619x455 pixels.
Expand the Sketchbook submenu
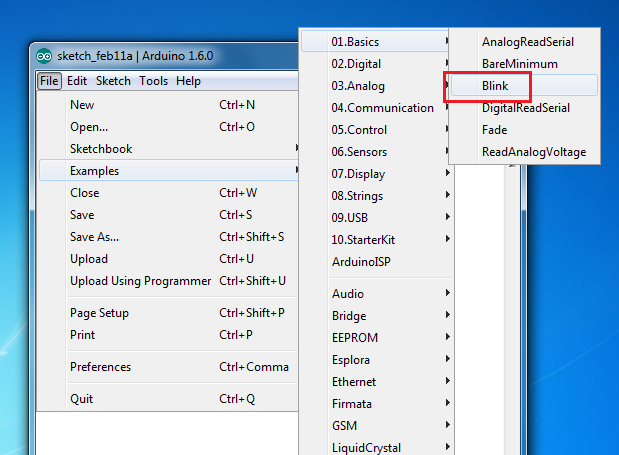coord(169,149)
